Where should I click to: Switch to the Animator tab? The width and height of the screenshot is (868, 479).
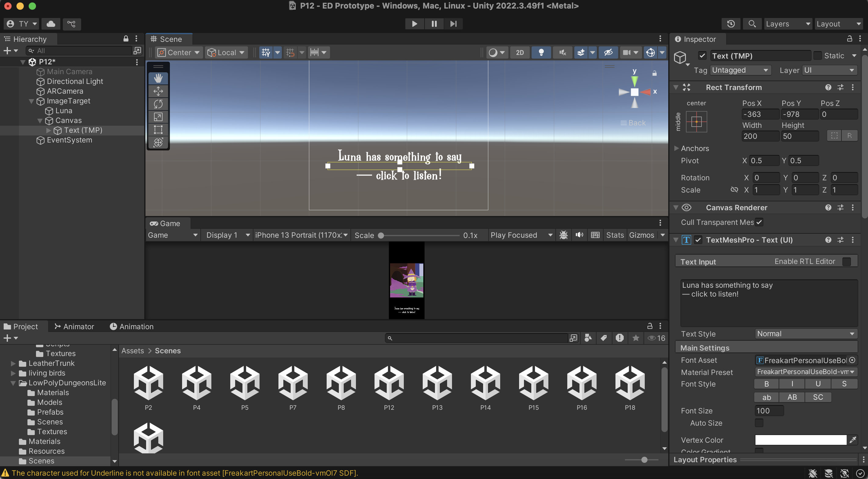tap(74, 326)
